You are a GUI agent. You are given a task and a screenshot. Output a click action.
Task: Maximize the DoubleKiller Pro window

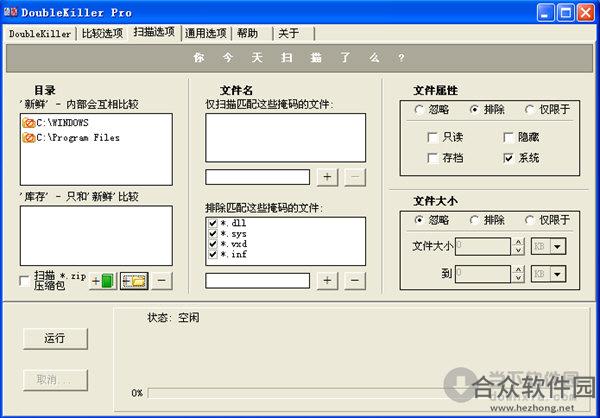pyautogui.click(x=566, y=13)
